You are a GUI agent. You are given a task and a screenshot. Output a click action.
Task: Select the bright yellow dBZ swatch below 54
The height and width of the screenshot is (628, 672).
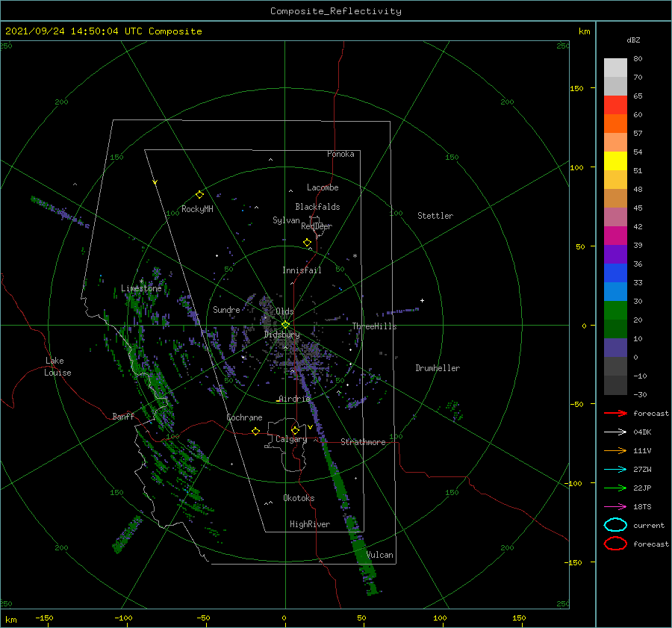point(615,161)
